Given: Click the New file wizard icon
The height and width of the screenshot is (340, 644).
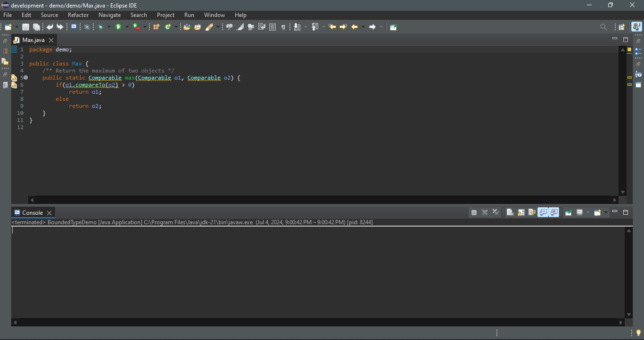Looking at the screenshot, I should 8,27.
